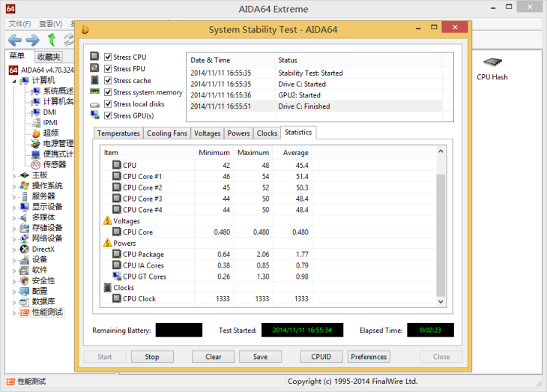Click the CPU GT Cores icon

(116, 276)
